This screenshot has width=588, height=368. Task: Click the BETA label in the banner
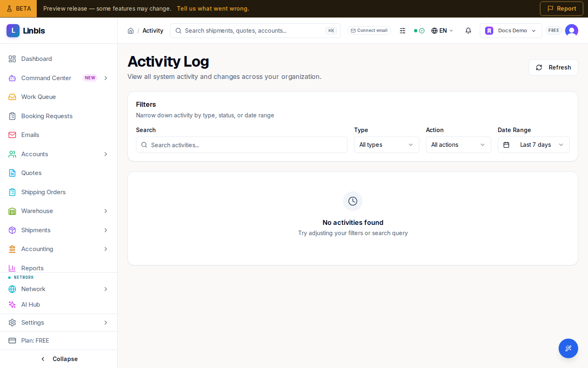18,9
